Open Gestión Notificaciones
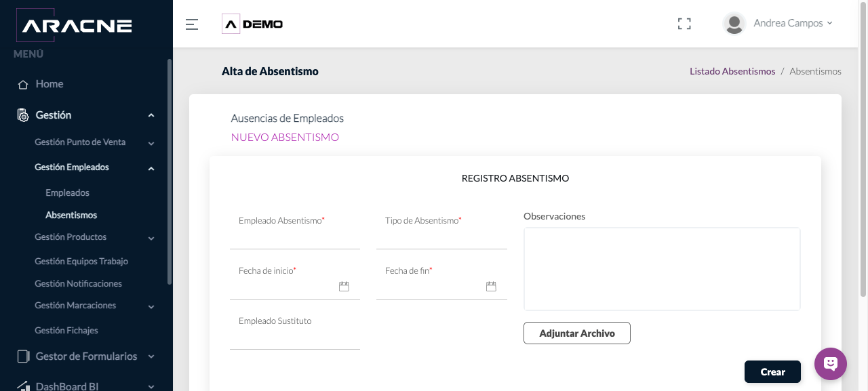Viewport: 868px width, 391px height. [78, 284]
